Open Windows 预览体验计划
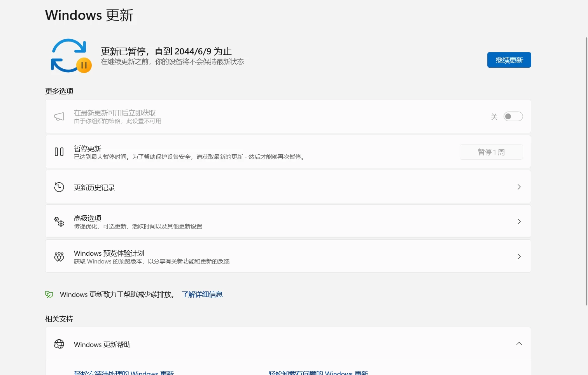588x375 pixels. 288,256
